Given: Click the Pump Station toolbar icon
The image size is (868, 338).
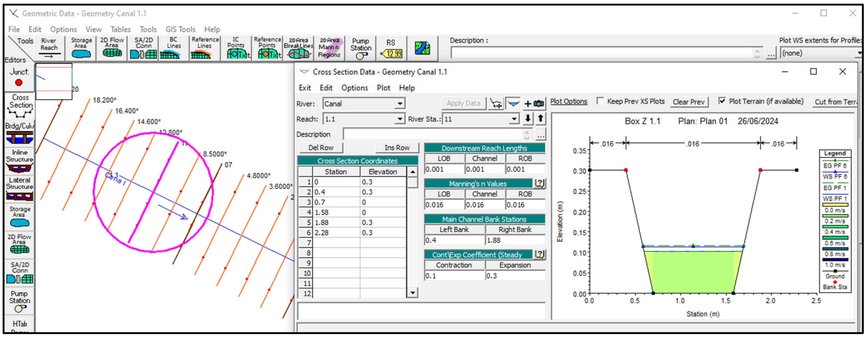Looking at the screenshot, I should 360,49.
